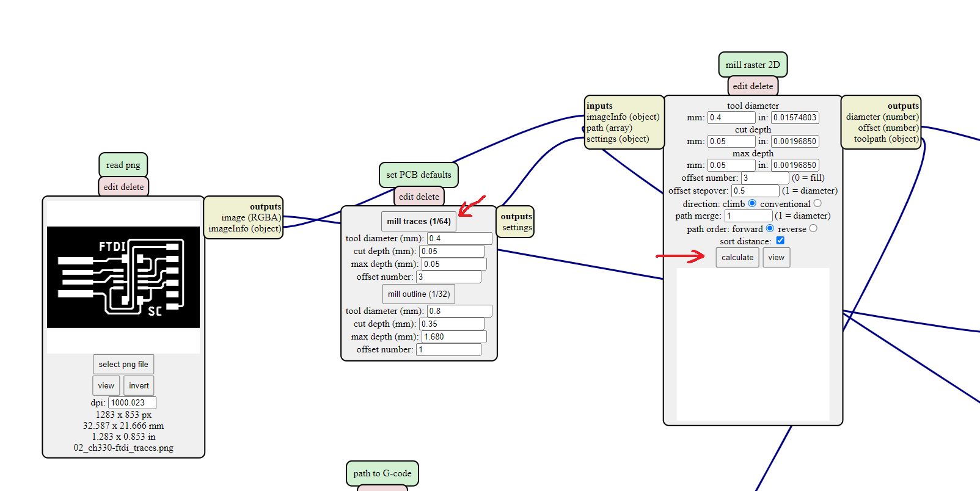The image size is (980, 491).
Task: Click the offset stepover field
Action: click(755, 191)
